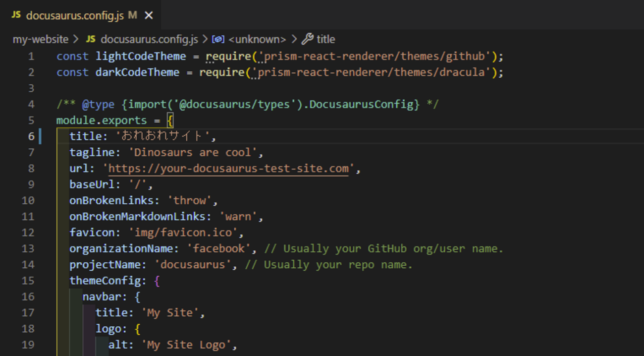Click the JS icon in breadcrumb
This screenshot has height=356, width=644.
click(91, 39)
